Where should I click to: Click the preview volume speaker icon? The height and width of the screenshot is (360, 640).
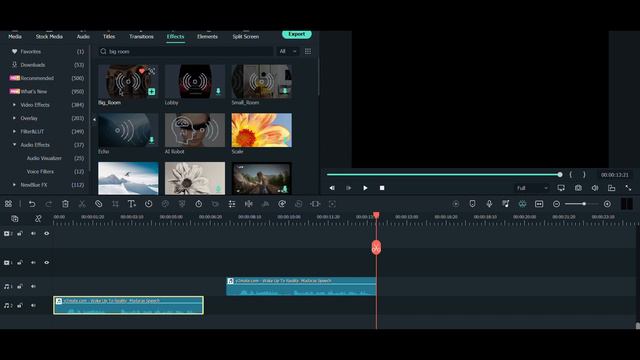click(595, 188)
